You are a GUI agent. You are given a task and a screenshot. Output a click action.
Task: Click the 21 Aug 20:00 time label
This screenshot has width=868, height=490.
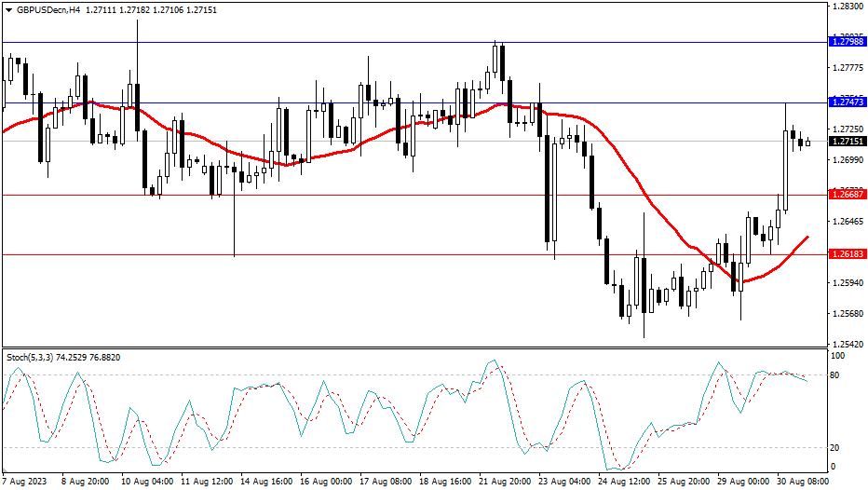pos(508,482)
